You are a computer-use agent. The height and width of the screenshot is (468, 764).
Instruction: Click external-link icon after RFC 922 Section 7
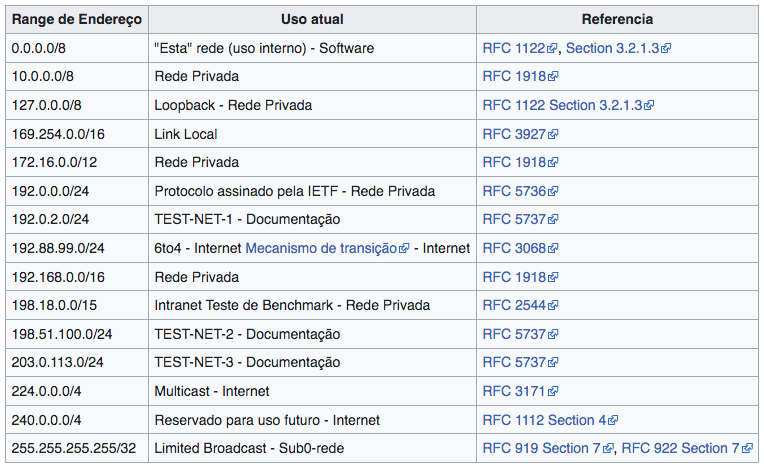tap(748, 449)
